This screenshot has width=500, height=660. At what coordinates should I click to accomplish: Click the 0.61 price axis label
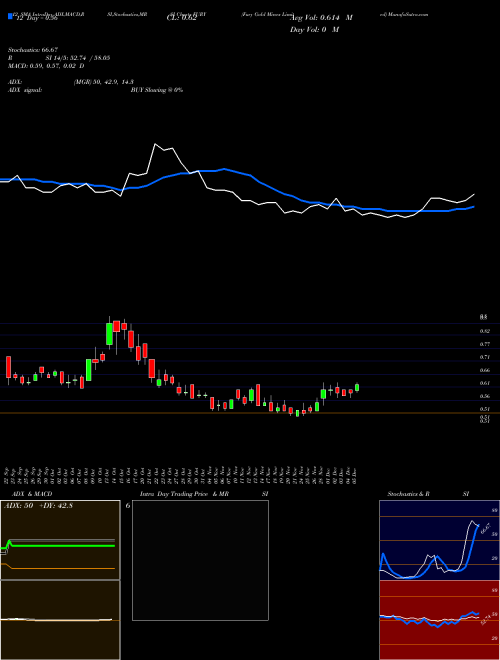pyautogui.click(x=484, y=383)
